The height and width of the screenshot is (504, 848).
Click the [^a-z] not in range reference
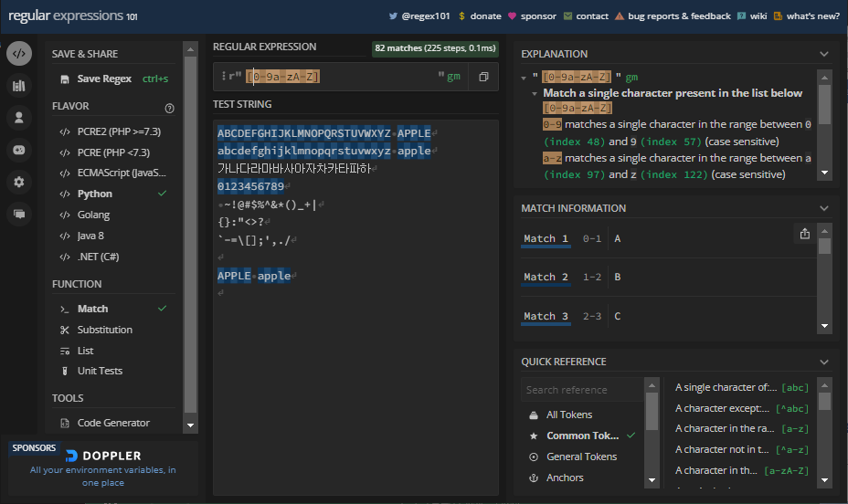point(742,449)
